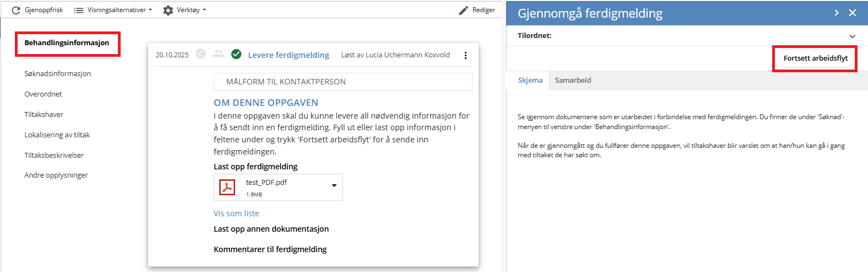Image resolution: width=868 pixels, height=272 pixels.
Task: Switch to the Samarbeid tab
Action: point(573,81)
